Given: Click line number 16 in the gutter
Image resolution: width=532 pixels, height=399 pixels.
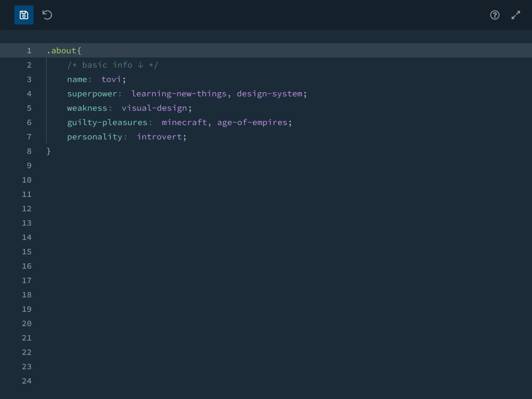Looking at the screenshot, I should point(27,266).
